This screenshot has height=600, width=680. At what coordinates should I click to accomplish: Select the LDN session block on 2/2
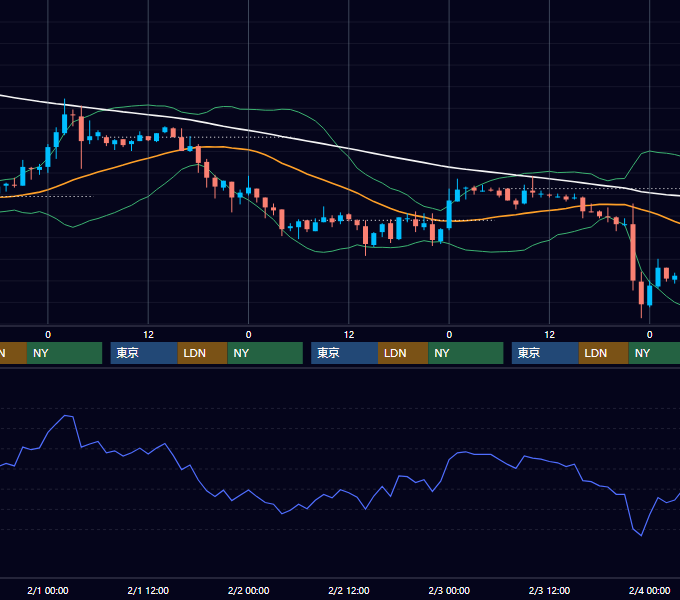403,353
